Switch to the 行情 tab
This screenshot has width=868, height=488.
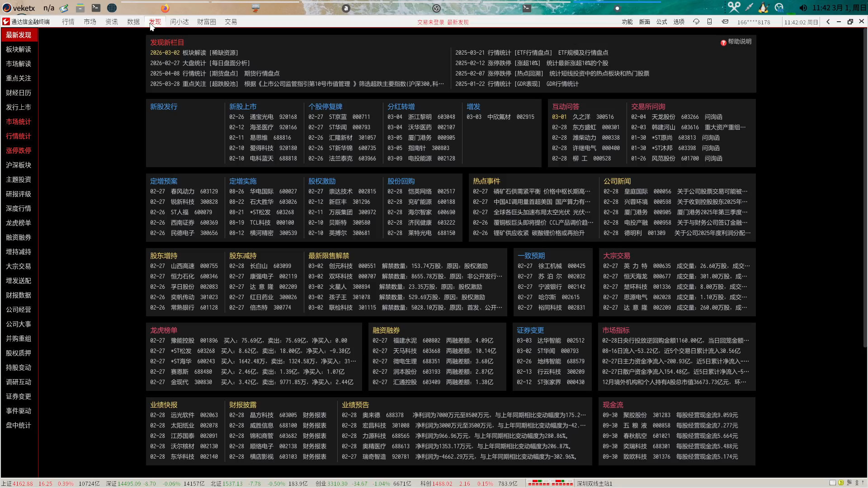[68, 22]
